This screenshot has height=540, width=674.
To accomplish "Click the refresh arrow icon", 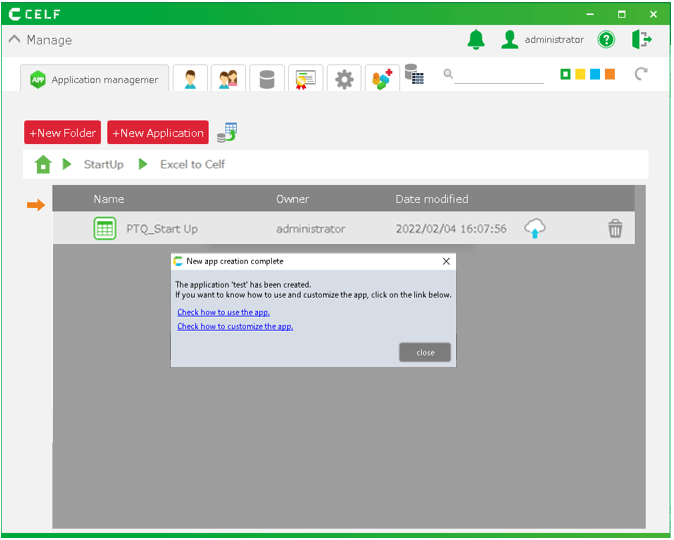I will click(641, 74).
